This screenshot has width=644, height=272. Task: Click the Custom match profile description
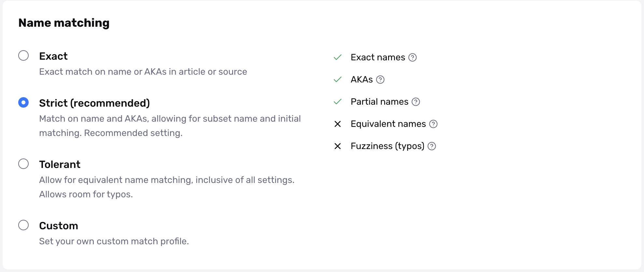click(114, 241)
